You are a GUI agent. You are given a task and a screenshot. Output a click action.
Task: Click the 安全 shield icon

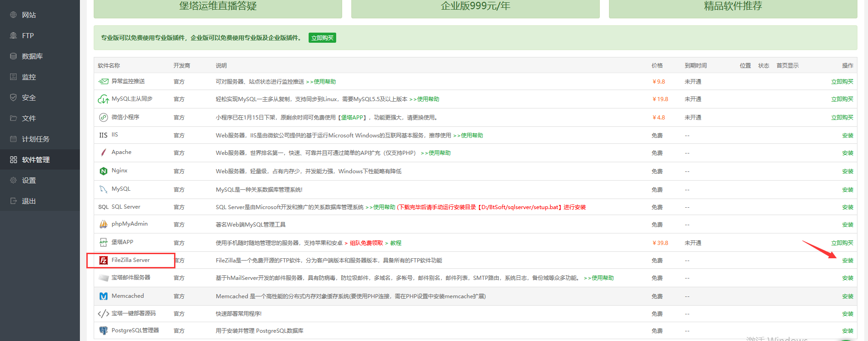coord(13,97)
